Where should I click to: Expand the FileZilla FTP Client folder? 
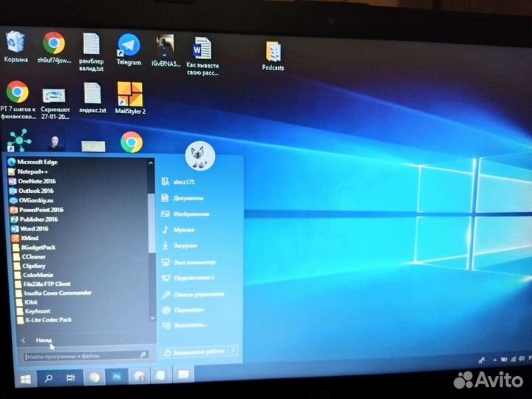43,284
